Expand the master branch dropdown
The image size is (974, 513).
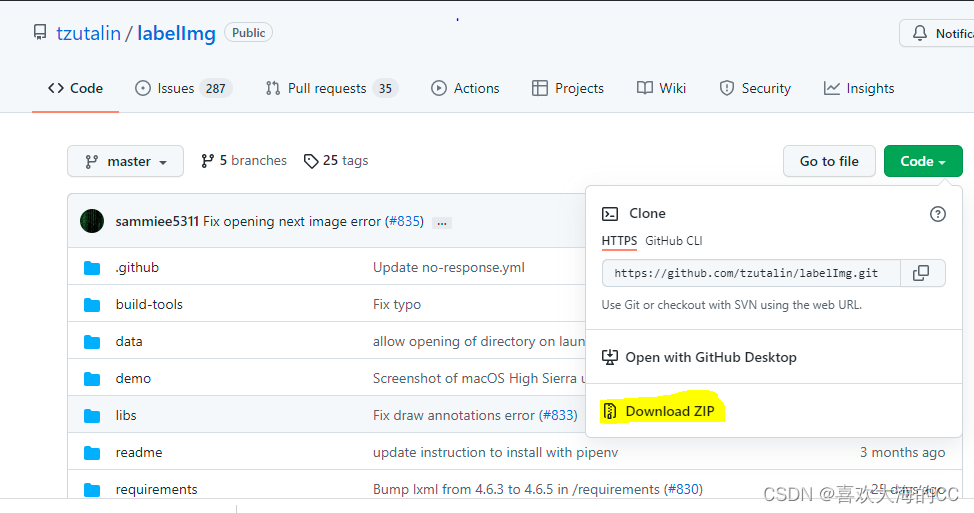coord(125,161)
